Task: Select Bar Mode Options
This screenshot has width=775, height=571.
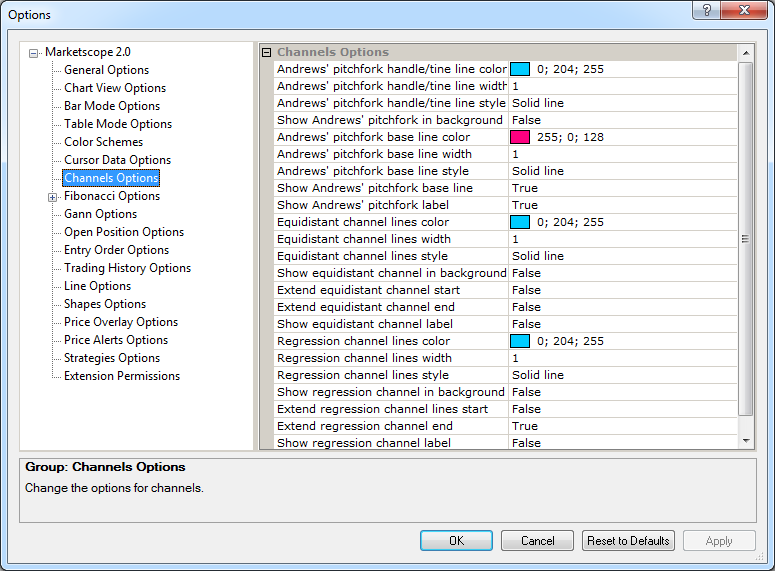Action: point(112,106)
